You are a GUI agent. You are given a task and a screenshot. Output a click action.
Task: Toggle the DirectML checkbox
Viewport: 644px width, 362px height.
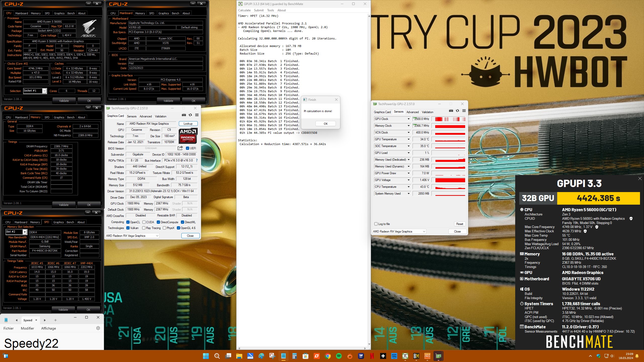click(x=183, y=222)
